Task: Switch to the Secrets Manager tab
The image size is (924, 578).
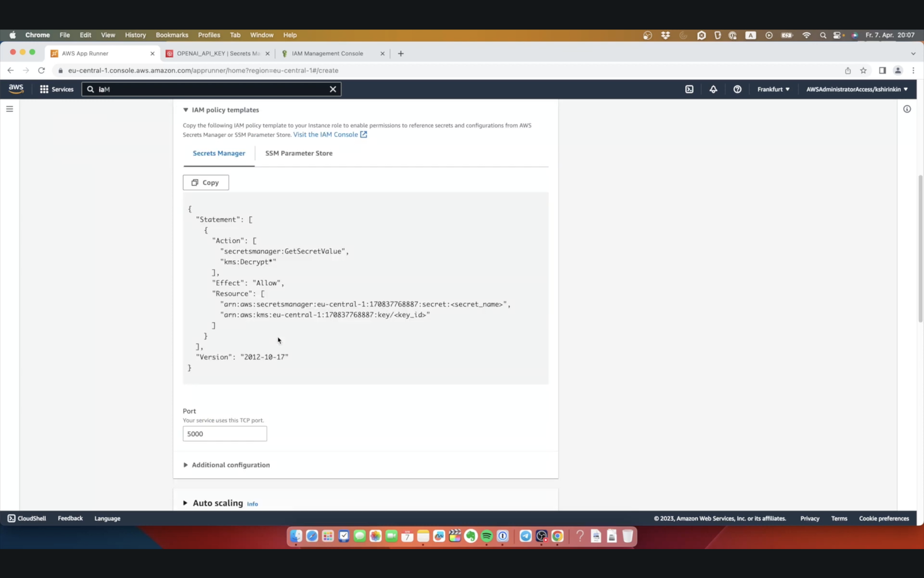Action: tap(219, 153)
